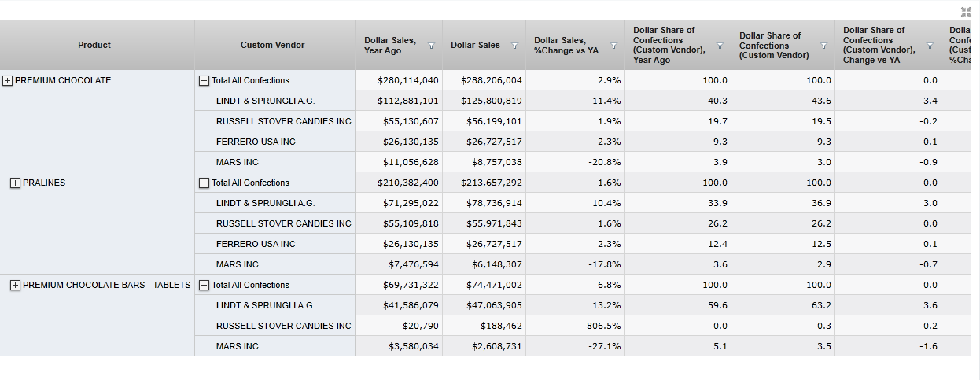Expand the PREMIUM CHOCOLATE BARS - TABLETS row

(15, 285)
